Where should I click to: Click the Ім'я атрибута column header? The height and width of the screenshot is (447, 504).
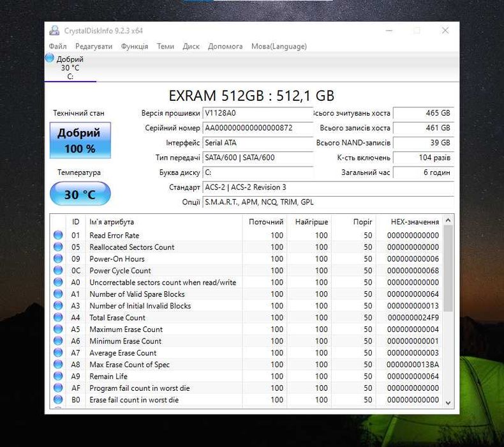pos(164,222)
